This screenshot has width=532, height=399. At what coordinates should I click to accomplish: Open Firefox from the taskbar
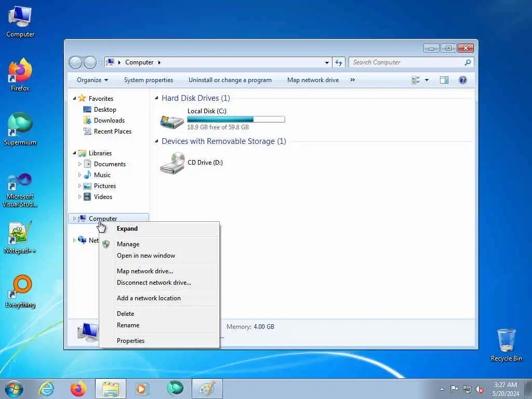(x=78, y=389)
